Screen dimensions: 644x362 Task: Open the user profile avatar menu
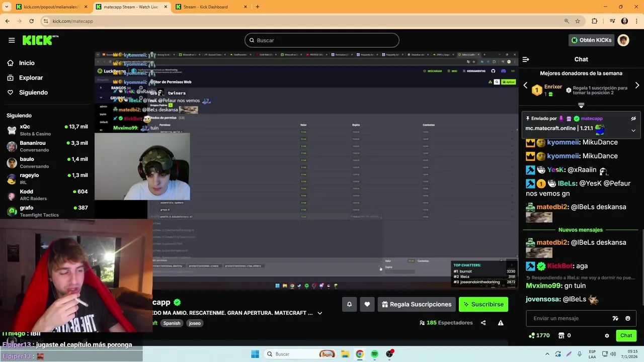[623, 40]
